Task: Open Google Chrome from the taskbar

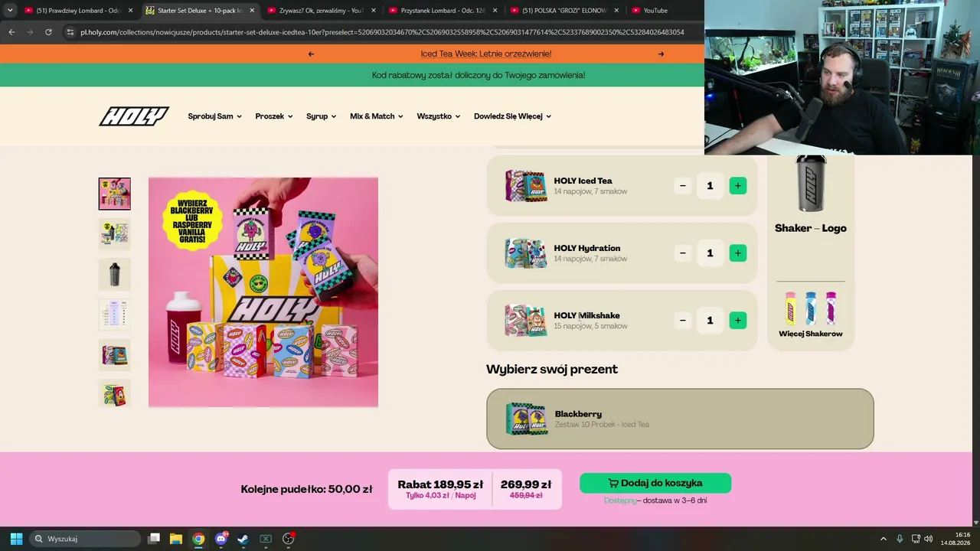Action: coord(198,539)
